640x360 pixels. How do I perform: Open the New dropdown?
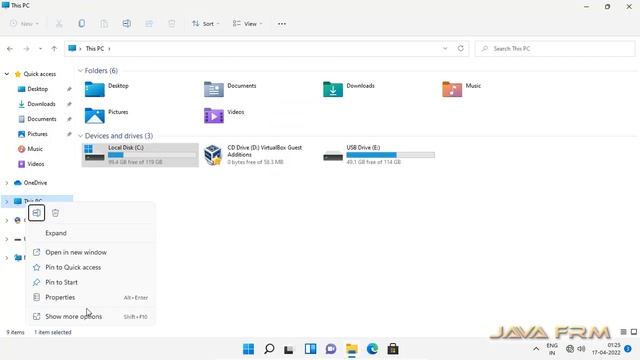pos(24,24)
